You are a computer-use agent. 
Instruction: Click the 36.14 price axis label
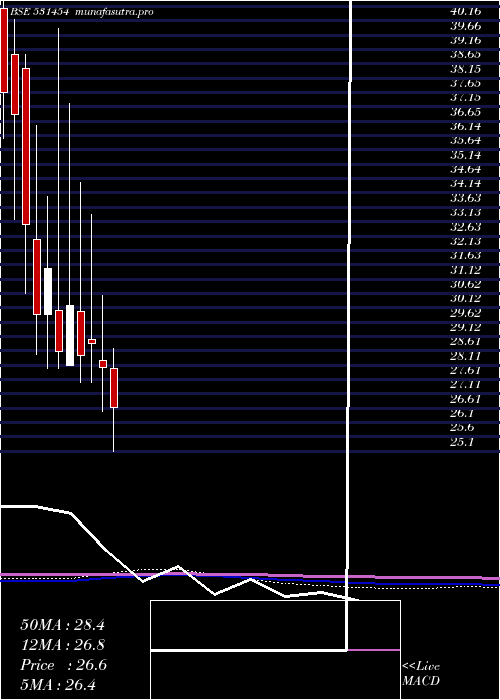point(466,126)
